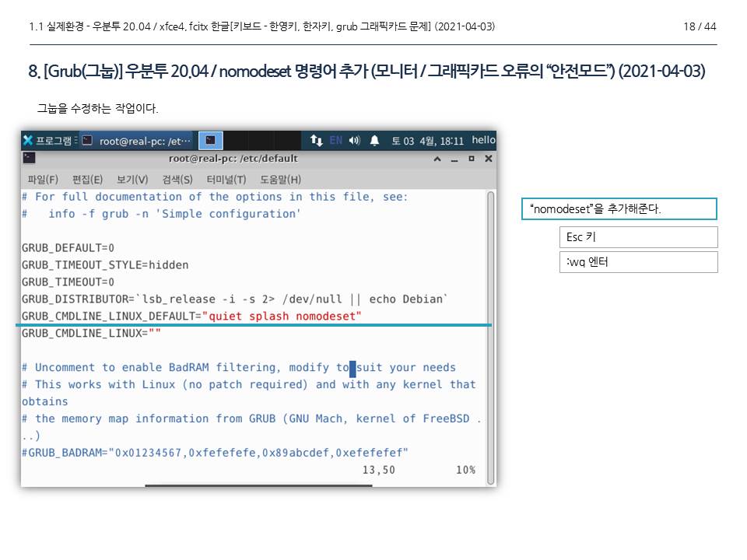Open the 파일(F) menu
Screen dimensions: 747x560
click(x=43, y=180)
